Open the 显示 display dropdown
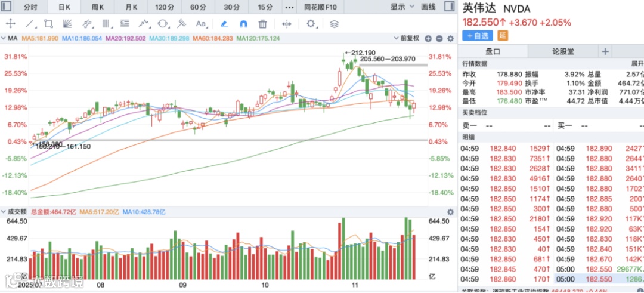Screen dimensions: 644x293 (x=401, y=7)
